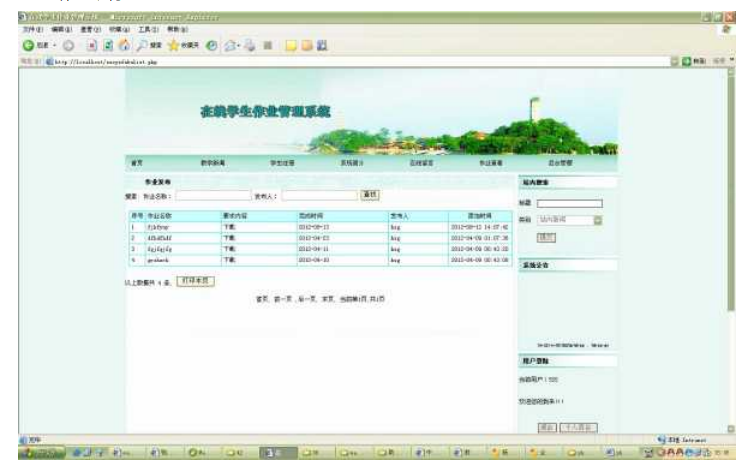Click the 作业名称 search input field
The image size is (753, 471).
[213, 195]
